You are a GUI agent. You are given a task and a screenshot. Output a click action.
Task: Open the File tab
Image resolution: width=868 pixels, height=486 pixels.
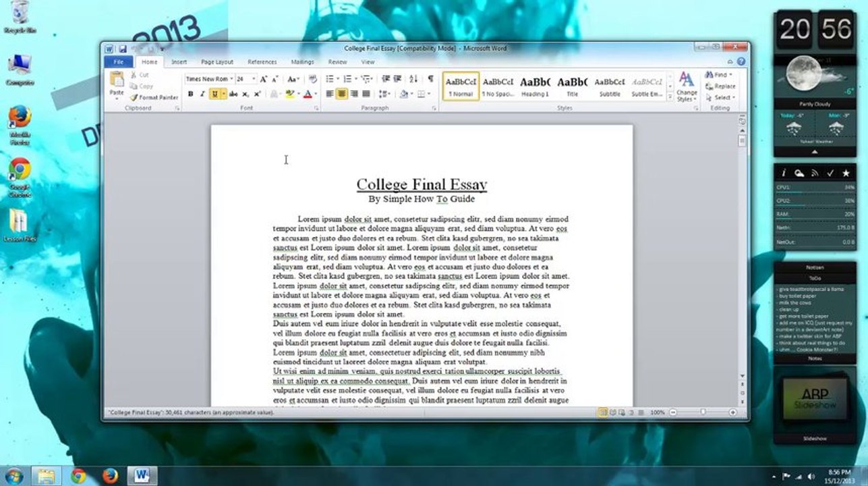point(119,62)
